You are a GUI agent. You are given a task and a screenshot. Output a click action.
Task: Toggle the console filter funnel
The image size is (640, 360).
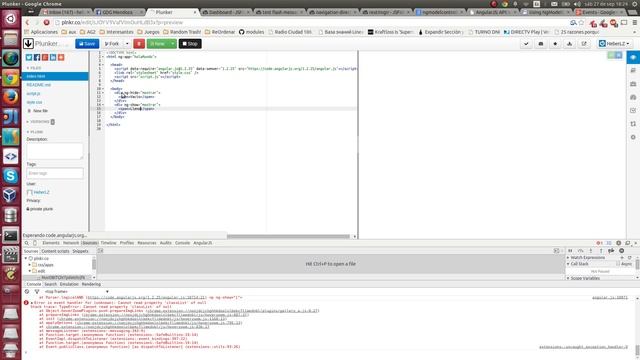point(37,292)
